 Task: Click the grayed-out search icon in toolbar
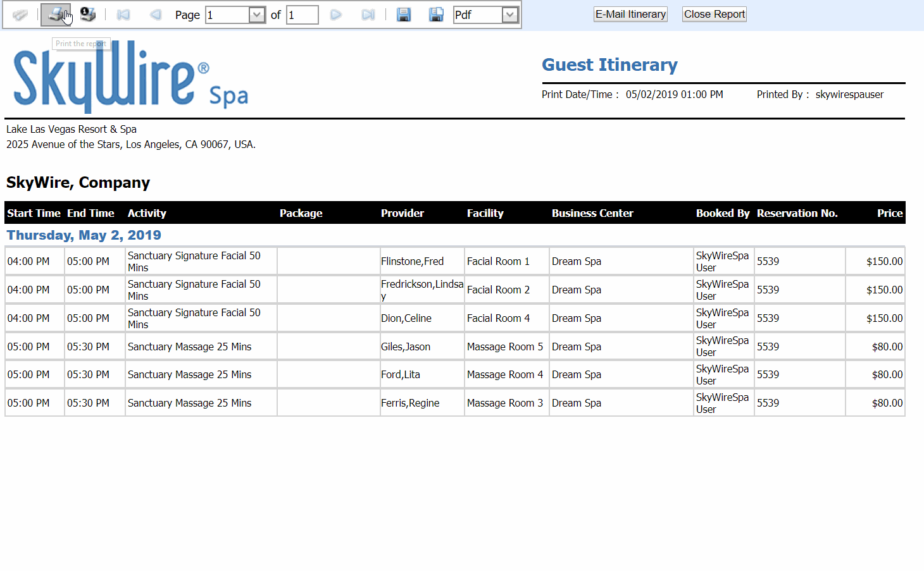click(x=20, y=15)
